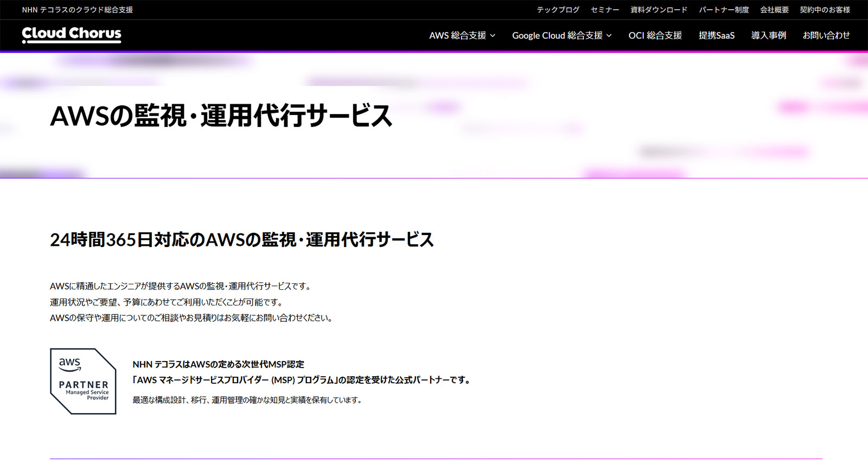Open the Google Cloud 総合支援 menu
This screenshot has height=463, width=868.
coord(562,35)
